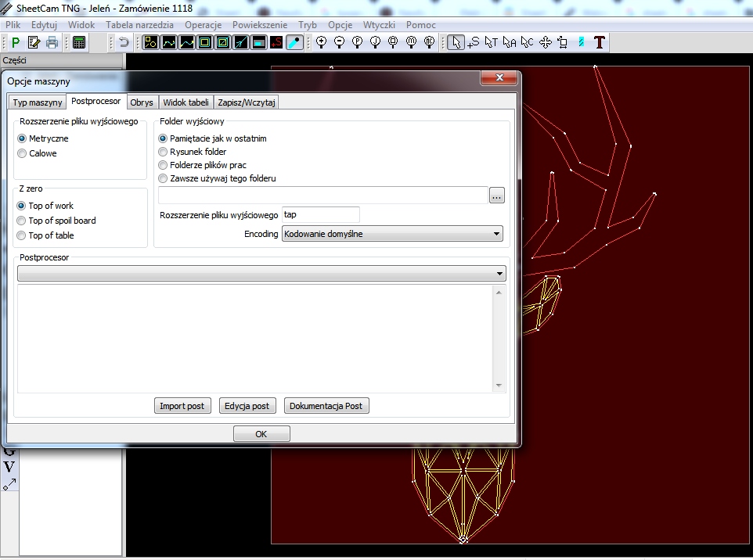Click the Edycja post button

point(247,406)
